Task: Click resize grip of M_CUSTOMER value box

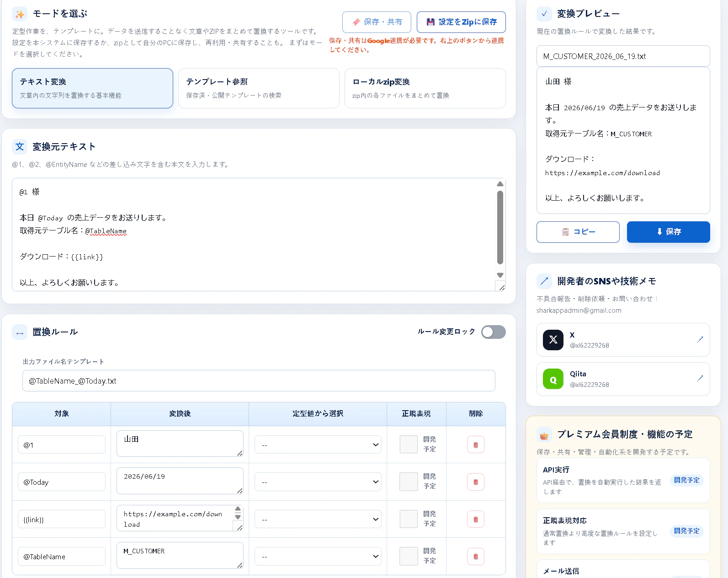Action: click(239, 565)
